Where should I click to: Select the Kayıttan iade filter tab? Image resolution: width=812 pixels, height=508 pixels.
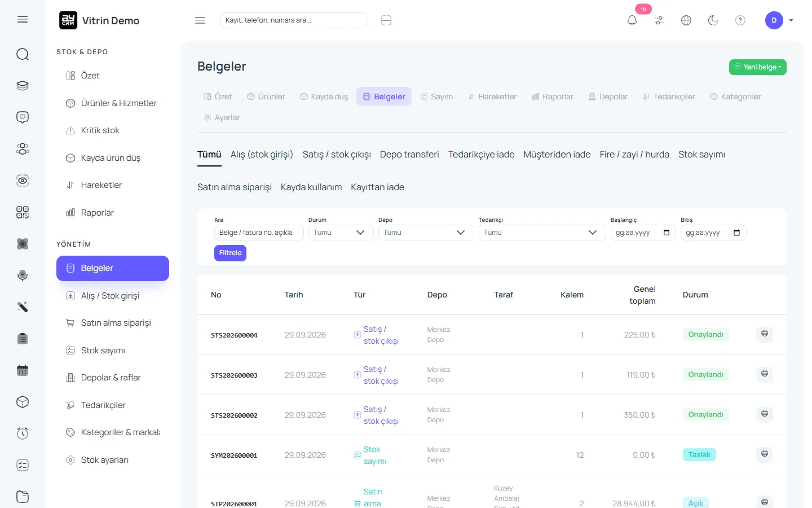[x=377, y=187]
